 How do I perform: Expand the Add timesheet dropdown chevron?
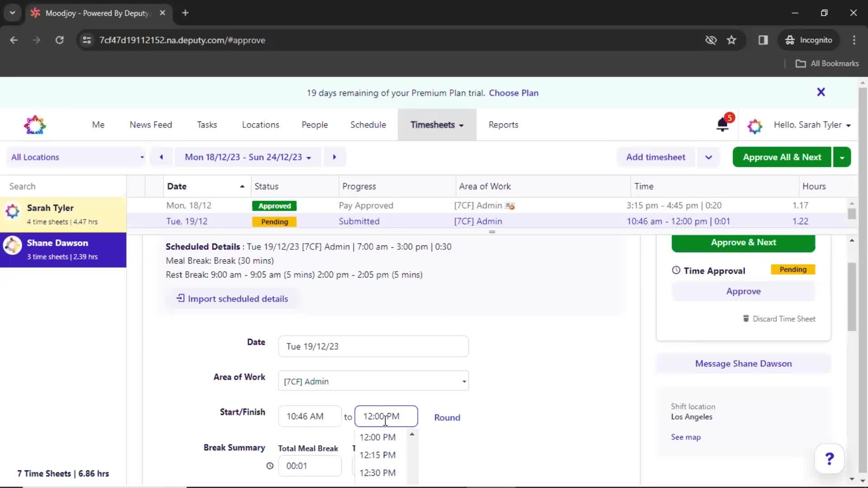tap(708, 157)
